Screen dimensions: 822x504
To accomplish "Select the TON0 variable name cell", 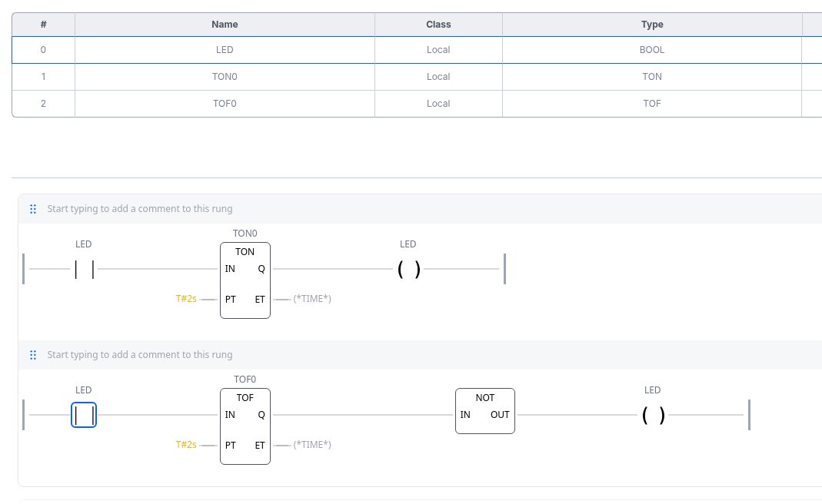I will pyautogui.click(x=225, y=77).
